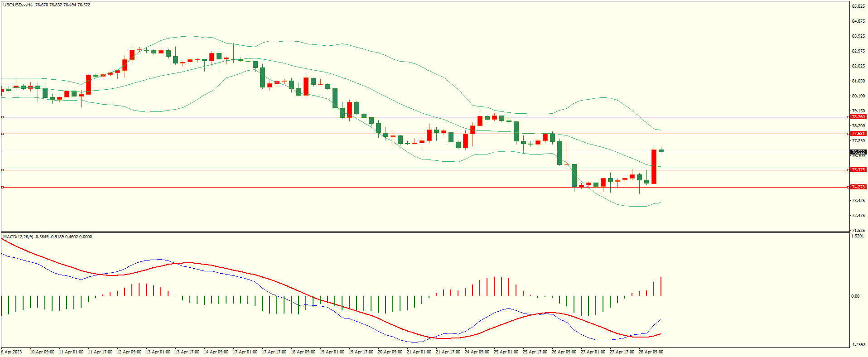The height and width of the screenshot is (357, 868).
Task: Click the 25 Apr 01:00 time label
Action: pos(506,352)
